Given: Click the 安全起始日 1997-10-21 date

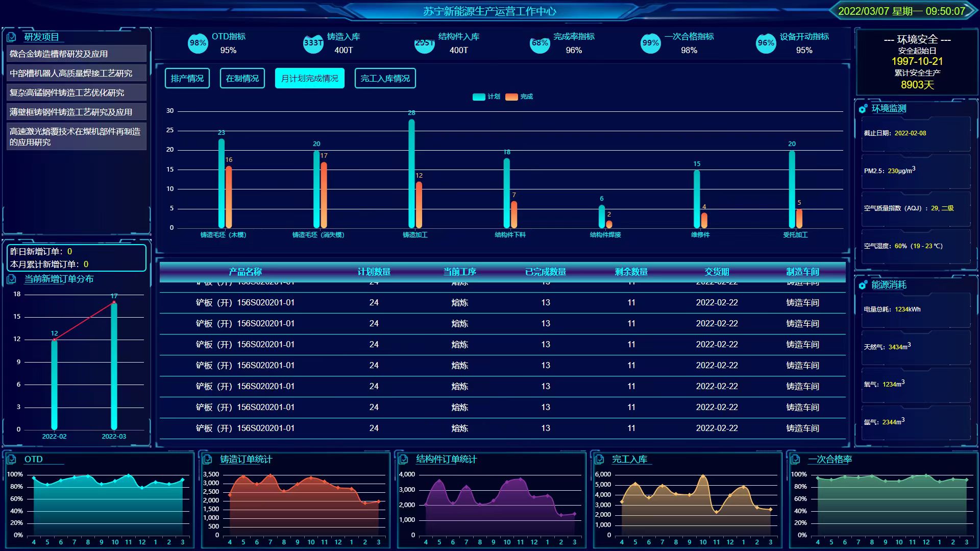Looking at the screenshot, I should 917,61.
